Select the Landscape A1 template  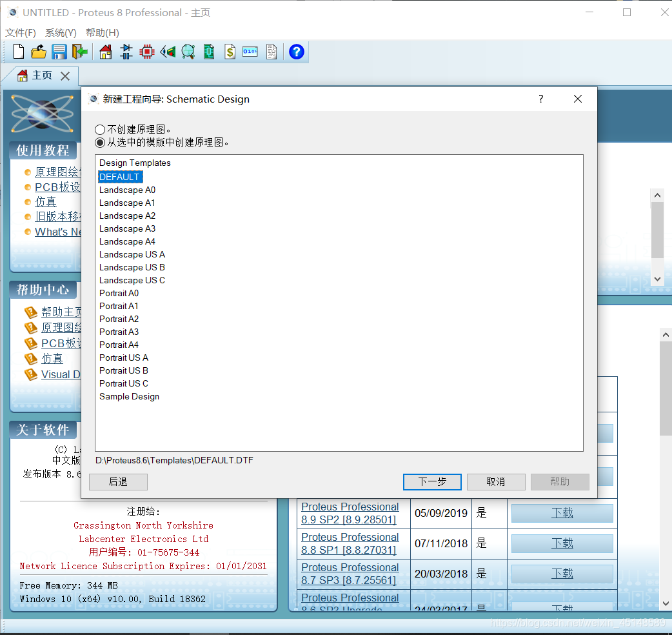pos(127,203)
